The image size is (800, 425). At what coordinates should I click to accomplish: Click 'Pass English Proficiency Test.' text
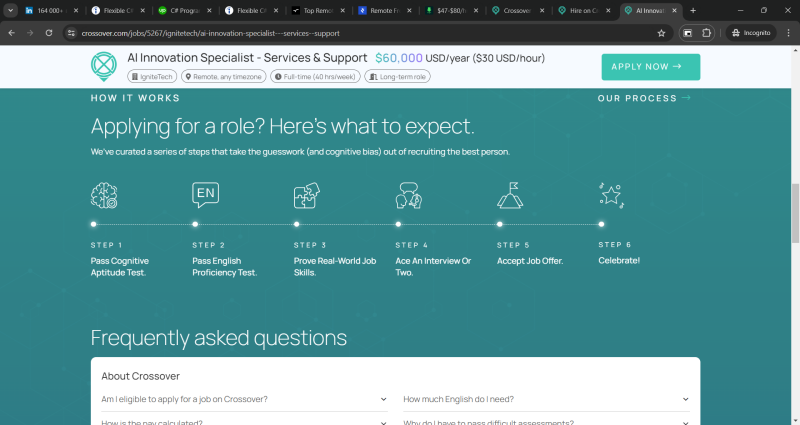click(x=224, y=267)
